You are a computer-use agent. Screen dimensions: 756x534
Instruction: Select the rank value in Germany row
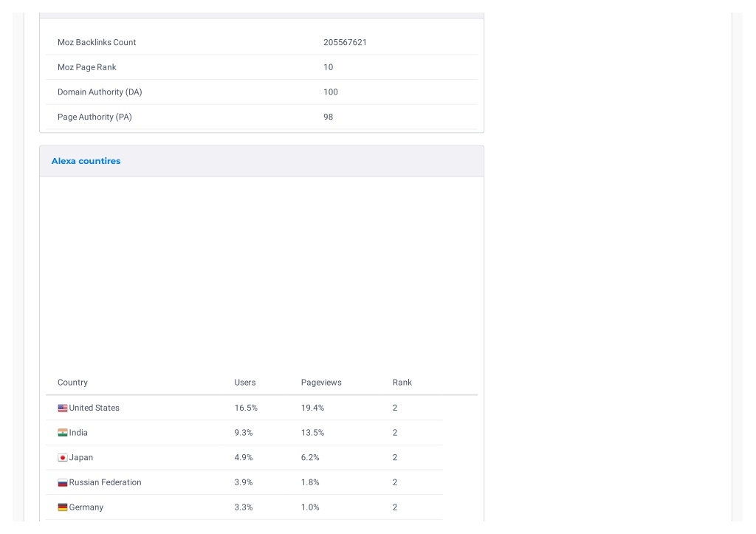[x=395, y=507]
